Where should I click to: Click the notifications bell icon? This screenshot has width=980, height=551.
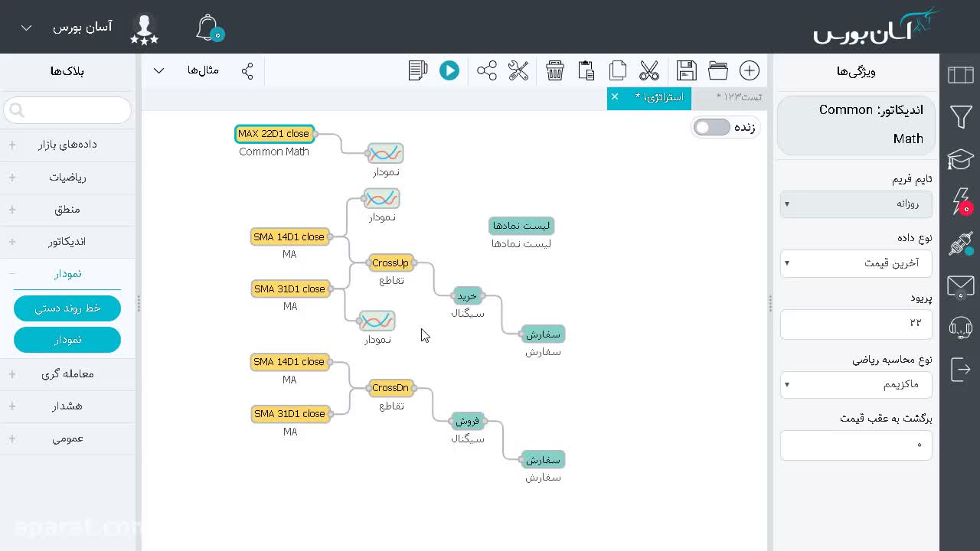208,28
